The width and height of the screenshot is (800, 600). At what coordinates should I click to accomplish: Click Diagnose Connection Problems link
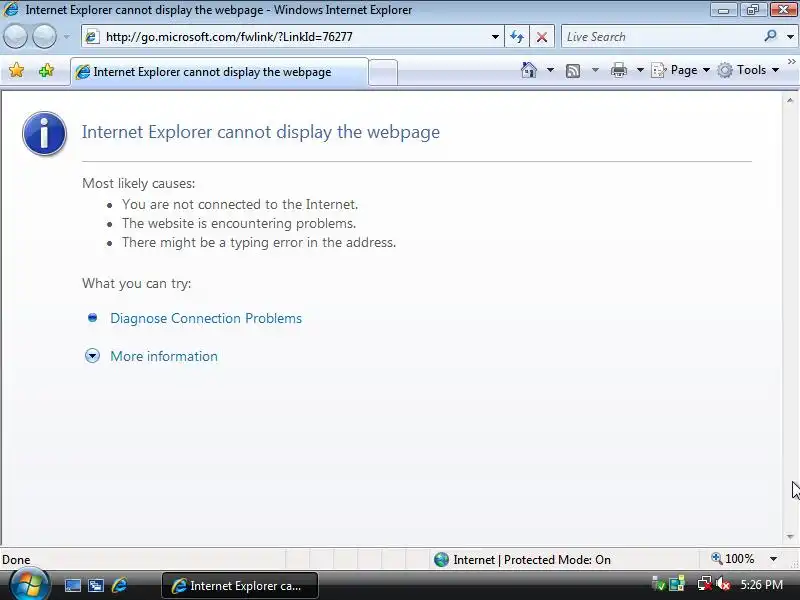coord(206,318)
